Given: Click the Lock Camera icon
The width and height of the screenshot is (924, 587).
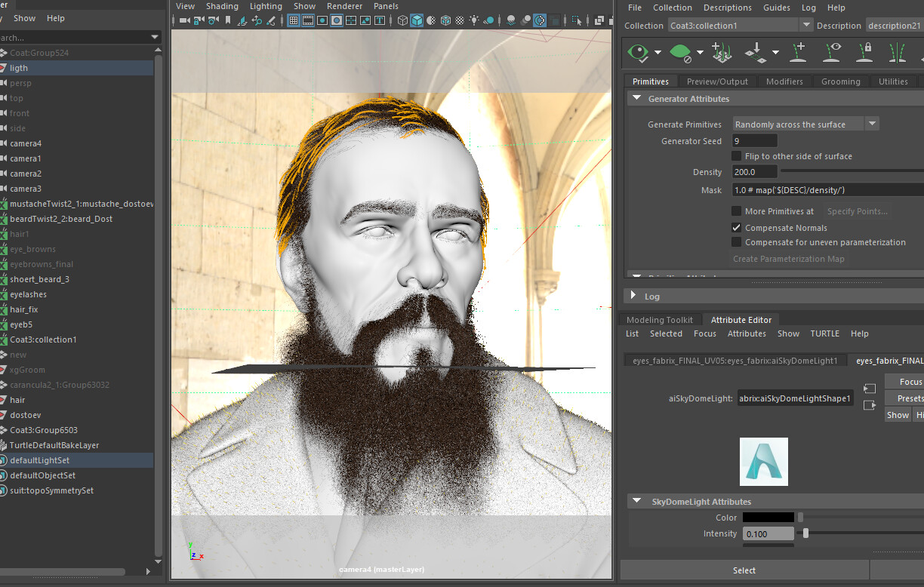Looking at the screenshot, I should coord(199,20).
